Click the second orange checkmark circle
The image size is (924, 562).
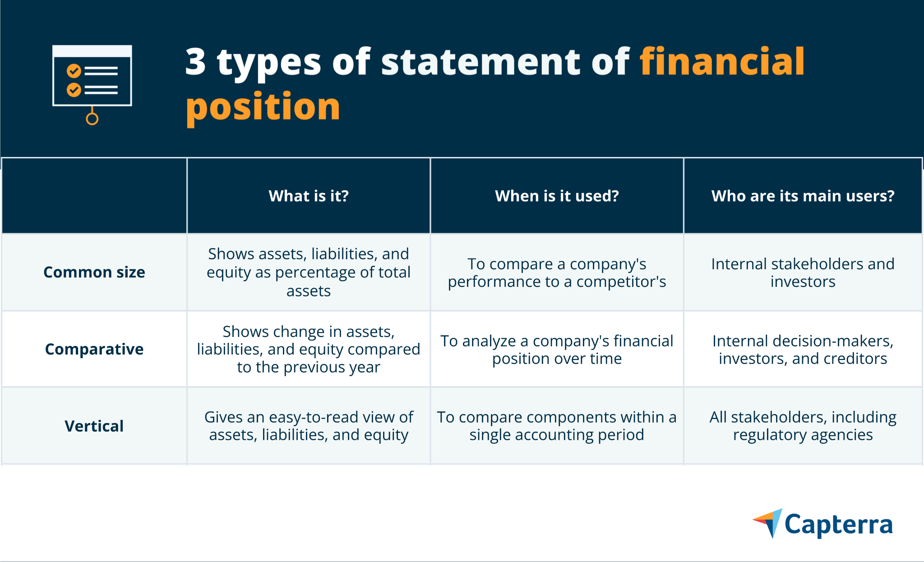(x=74, y=90)
